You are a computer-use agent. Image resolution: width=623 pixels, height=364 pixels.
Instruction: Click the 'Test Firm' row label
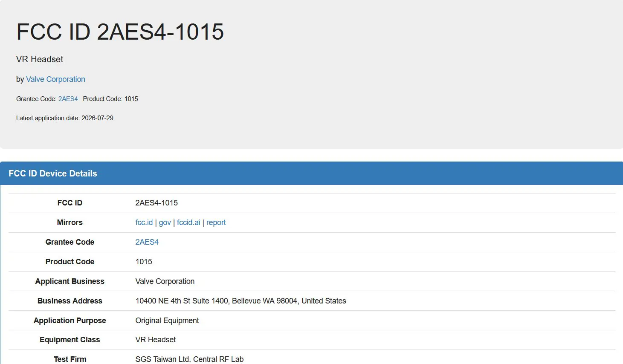click(70, 359)
